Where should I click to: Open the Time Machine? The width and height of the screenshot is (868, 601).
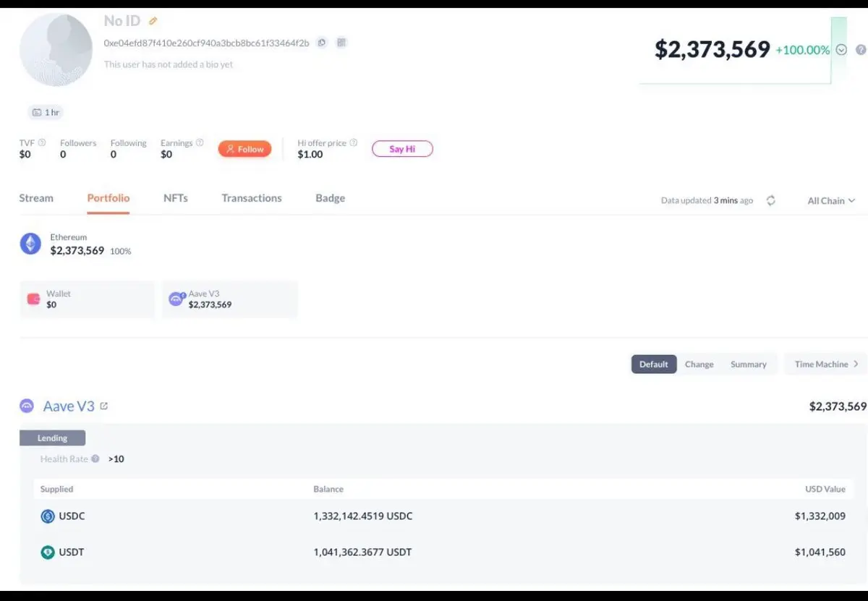(826, 364)
